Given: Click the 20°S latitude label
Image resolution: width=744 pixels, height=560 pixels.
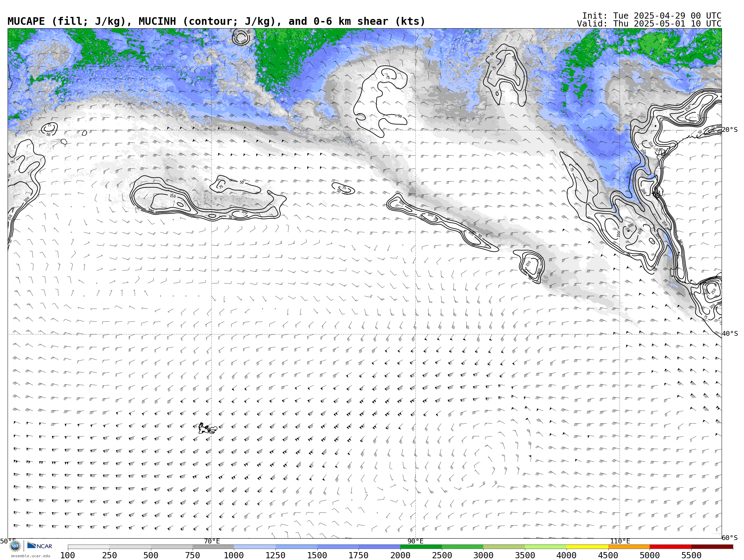Looking at the screenshot, I should (x=730, y=130).
